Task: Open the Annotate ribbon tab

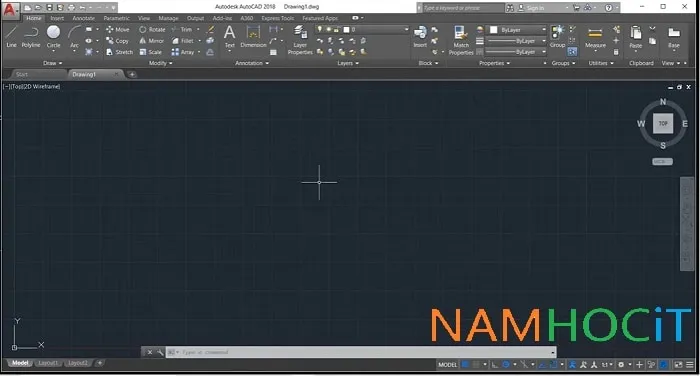Action: coord(83,18)
